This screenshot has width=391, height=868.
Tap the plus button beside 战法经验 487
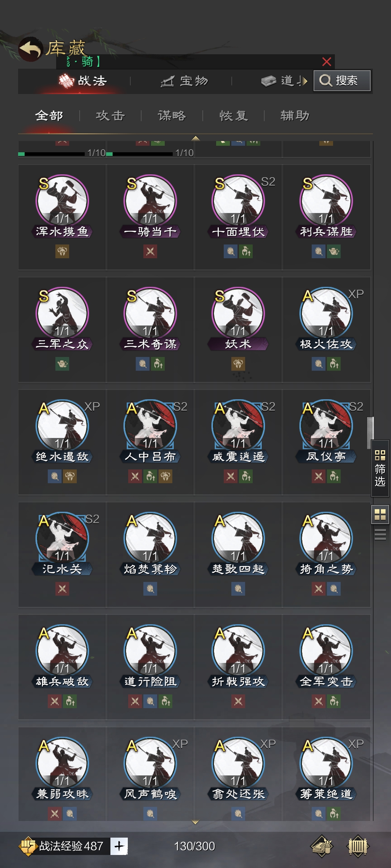point(119,846)
